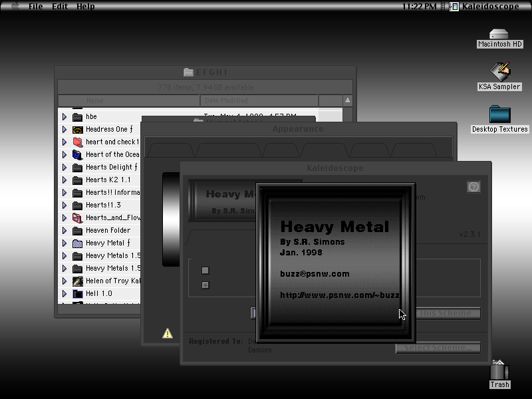
Task: Tick the empty checkbox in the Kaleidoscope window
Action: pos(205,271)
